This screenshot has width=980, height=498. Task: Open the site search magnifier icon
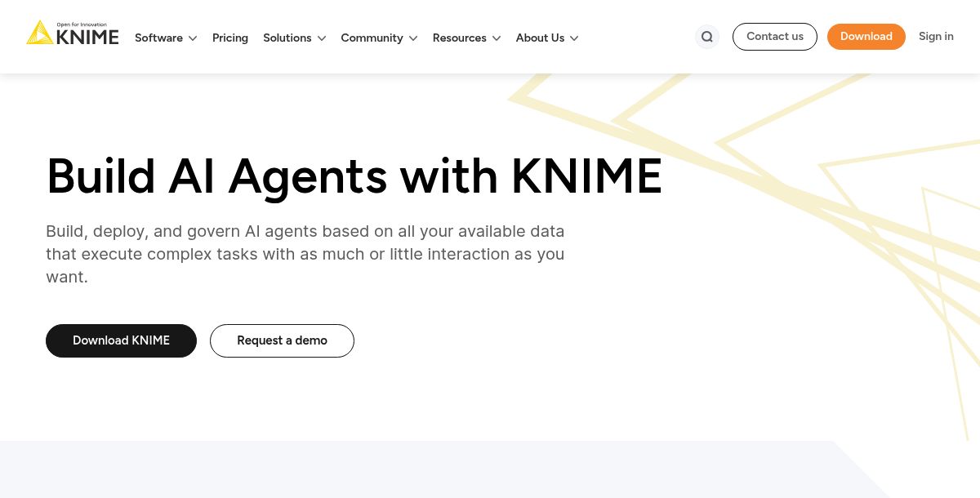click(x=707, y=37)
